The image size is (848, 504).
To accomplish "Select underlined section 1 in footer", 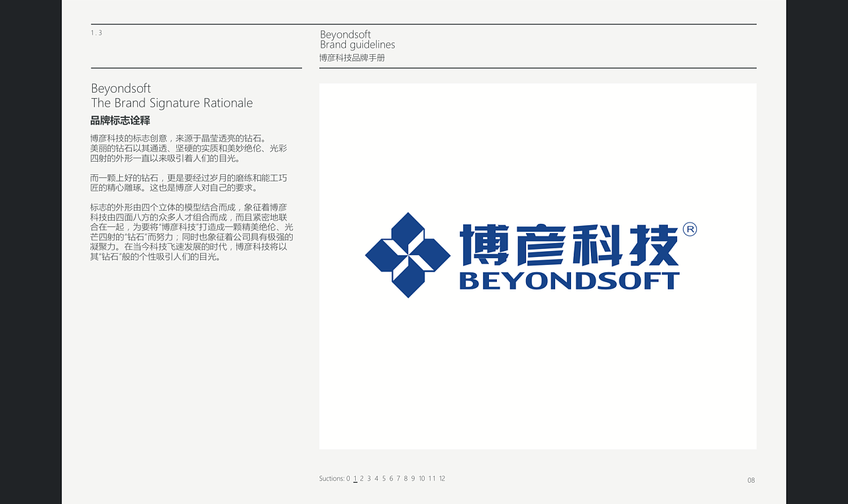I will 355,478.
